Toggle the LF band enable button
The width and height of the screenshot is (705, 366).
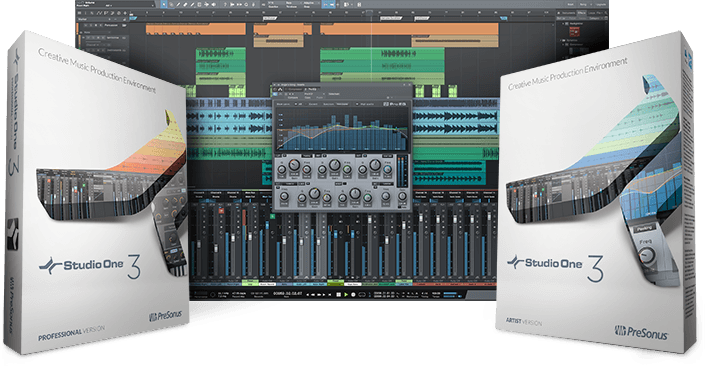[x=285, y=156]
